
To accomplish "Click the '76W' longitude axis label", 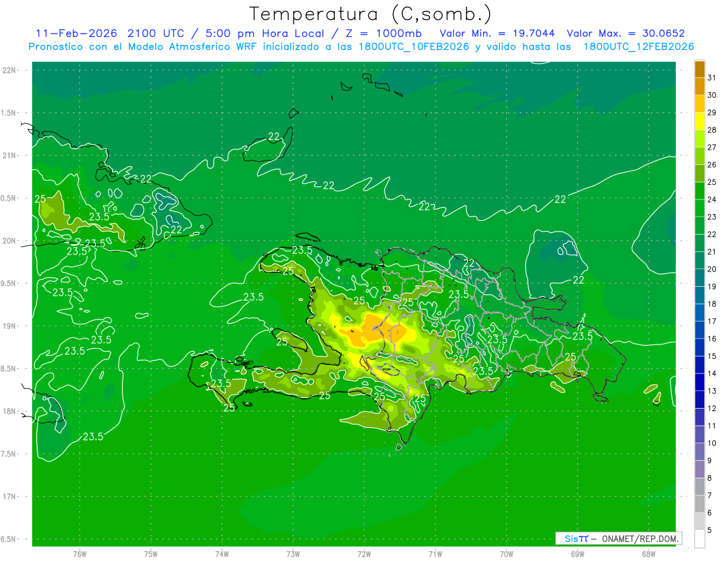I will coord(79,554).
